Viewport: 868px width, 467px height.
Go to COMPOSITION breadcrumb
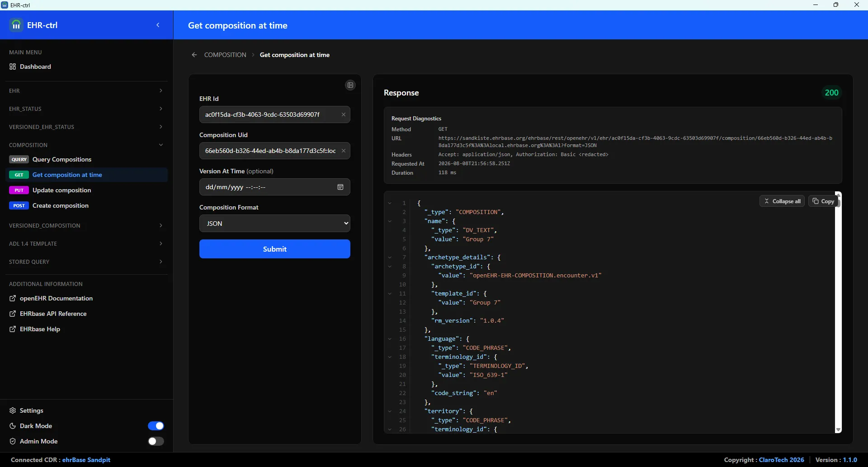(225, 55)
